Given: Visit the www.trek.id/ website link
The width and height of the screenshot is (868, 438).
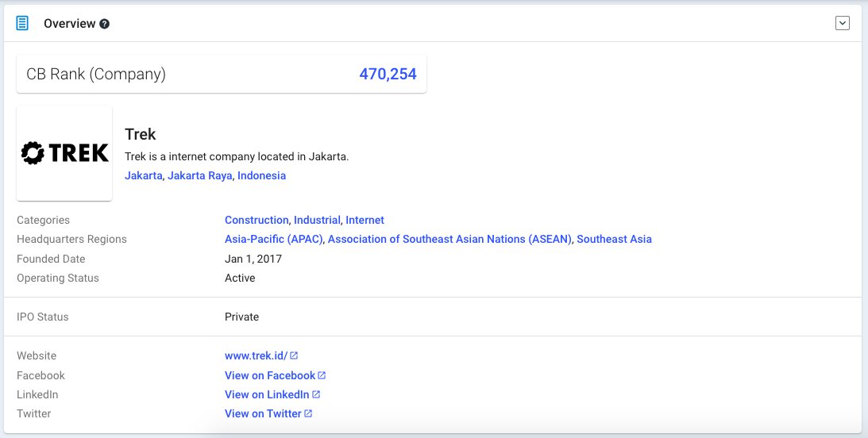Looking at the screenshot, I should point(257,355).
